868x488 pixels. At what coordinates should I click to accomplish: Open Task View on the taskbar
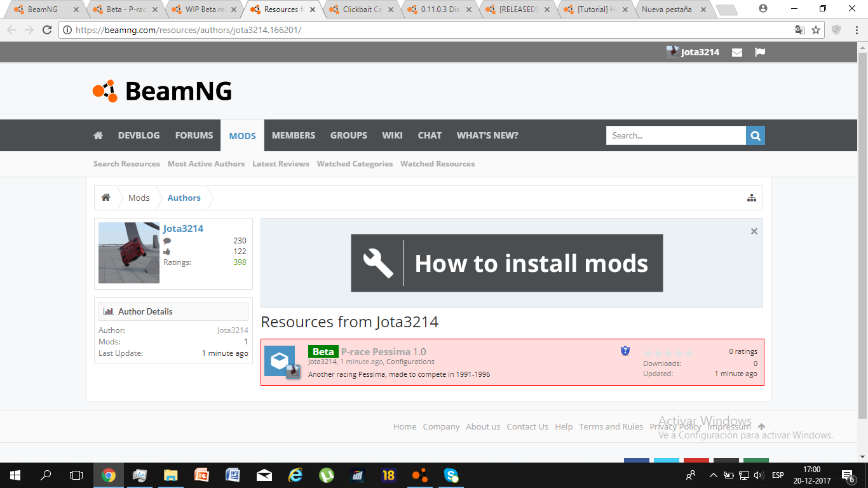coord(76,475)
